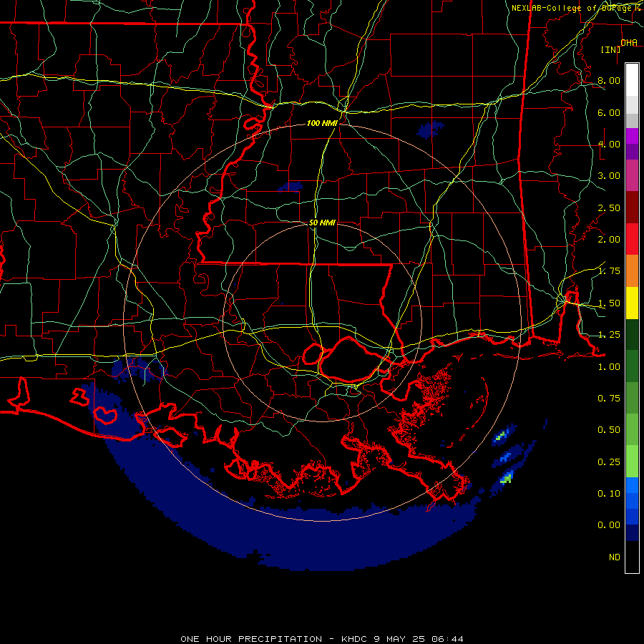
Task: Click the 0.75 legend value
Action: tap(609, 399)
